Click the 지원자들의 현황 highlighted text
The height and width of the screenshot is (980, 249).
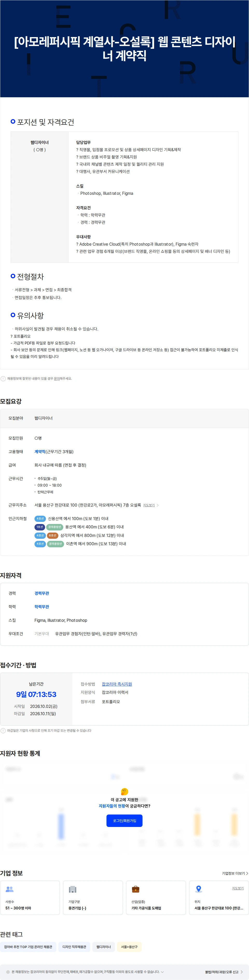point(112,806)
